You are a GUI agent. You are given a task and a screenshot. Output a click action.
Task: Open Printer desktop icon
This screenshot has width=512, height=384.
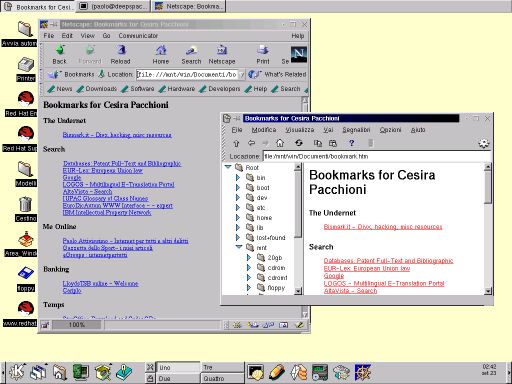tap(26, 69)
